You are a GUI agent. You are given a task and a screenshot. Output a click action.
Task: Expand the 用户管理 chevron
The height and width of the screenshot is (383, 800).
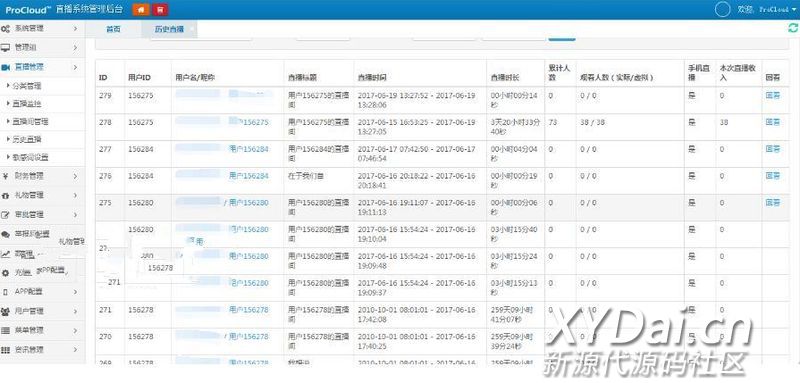click(75, 312)
